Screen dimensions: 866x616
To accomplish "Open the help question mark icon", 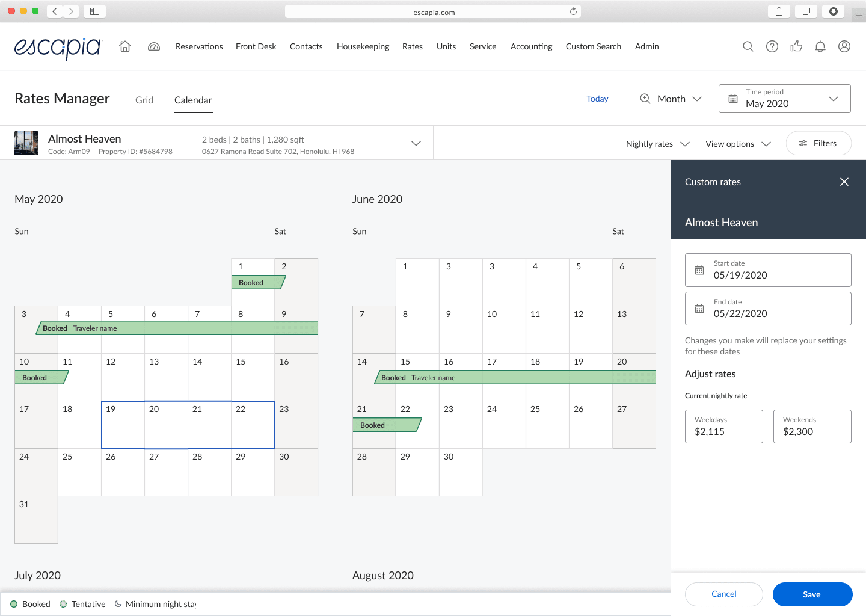I will (x=772, y=46).
